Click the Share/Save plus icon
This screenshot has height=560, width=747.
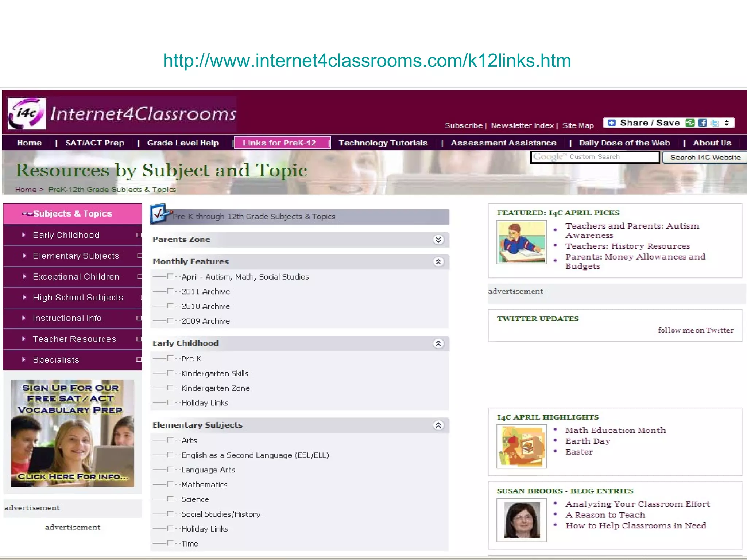coord(612,123)
